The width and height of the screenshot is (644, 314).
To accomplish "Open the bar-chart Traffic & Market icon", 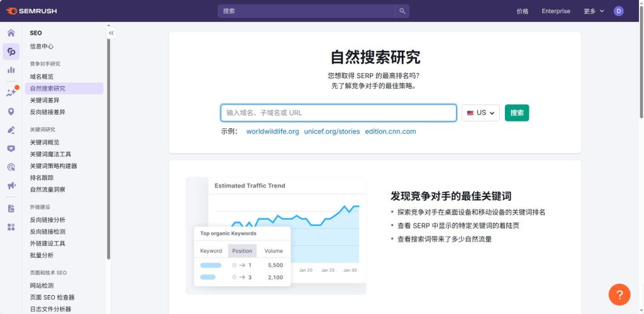I will pos(11,70).
